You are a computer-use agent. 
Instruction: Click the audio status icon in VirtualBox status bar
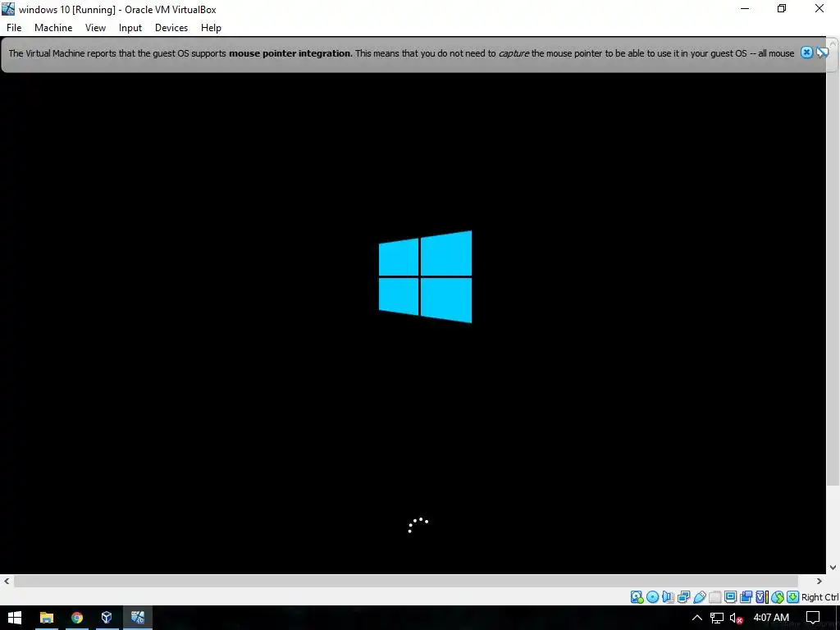(x=668, y=597)
